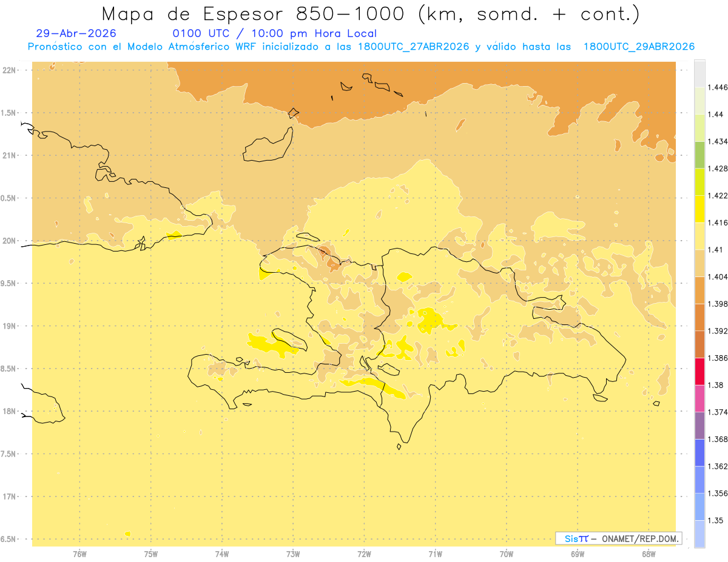Click the 72W longitude axis label
Image resolution: width=728 pixels, height=562 pixels.
[x=364, y=554]
